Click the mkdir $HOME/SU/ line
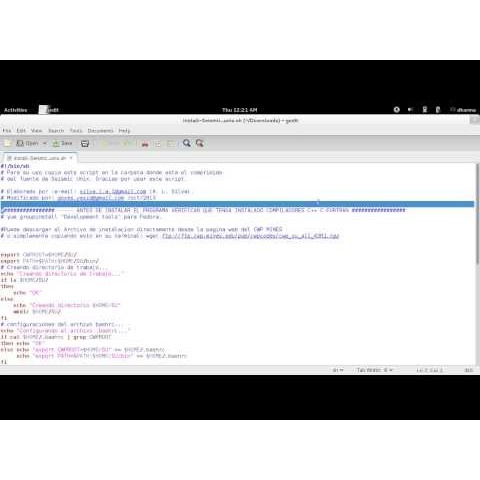Viewport: 480px width, 480px height. tap(37, 312)
